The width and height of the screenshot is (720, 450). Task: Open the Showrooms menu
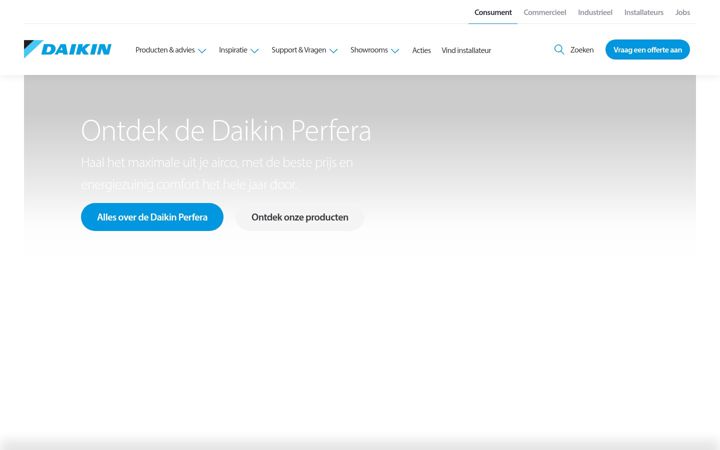[x=369, y=50]
